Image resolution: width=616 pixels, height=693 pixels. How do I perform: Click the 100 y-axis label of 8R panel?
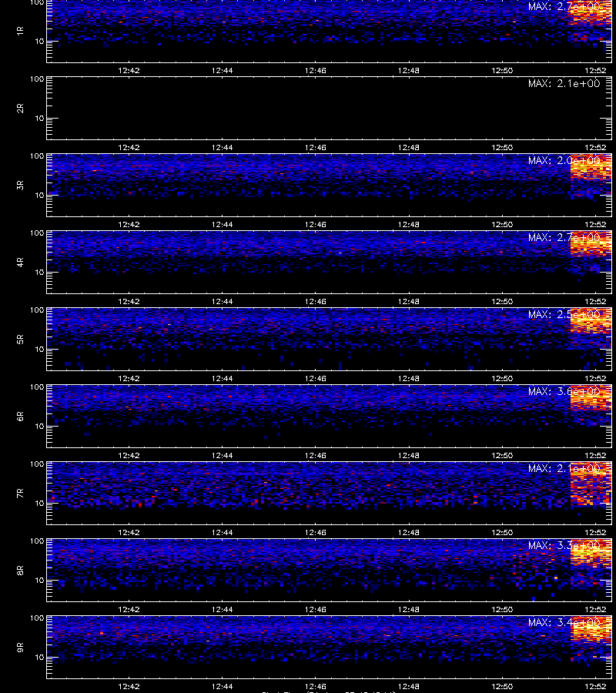pos(37,541)
